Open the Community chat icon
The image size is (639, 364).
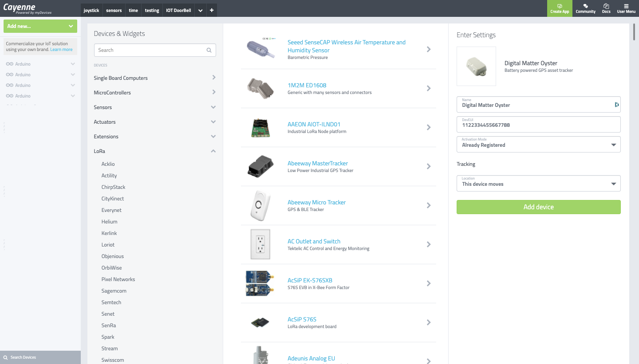(x=585, y=6)
